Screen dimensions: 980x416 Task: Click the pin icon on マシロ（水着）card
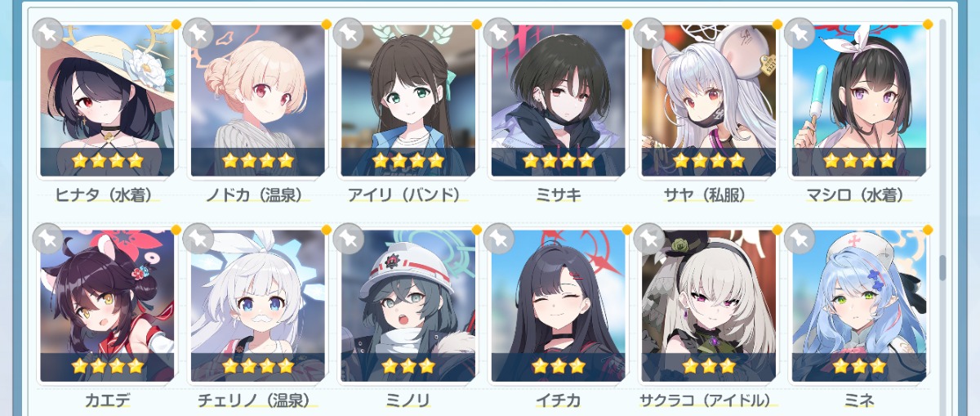pos(800,34)
